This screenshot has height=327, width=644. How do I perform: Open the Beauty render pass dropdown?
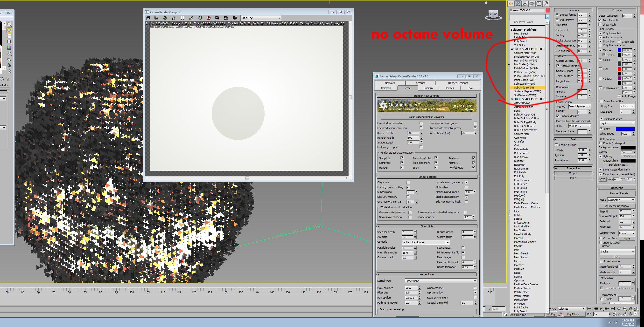coord(261,18)
